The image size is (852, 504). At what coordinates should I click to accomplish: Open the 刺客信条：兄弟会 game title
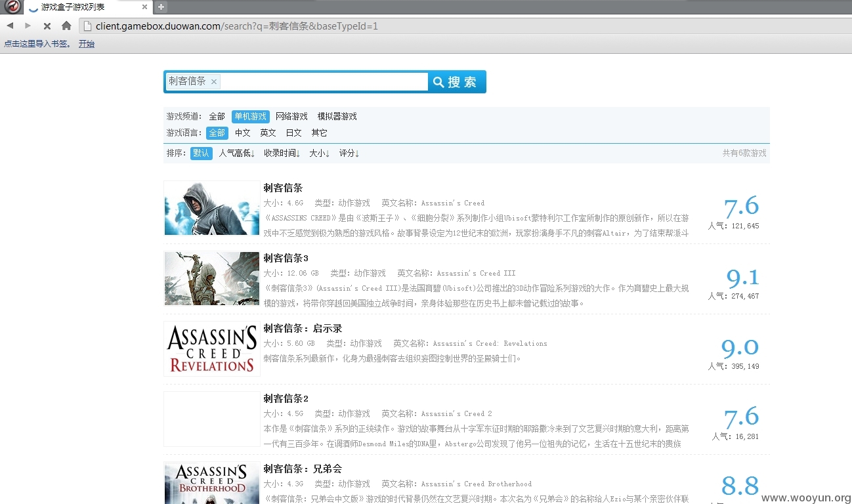tap(303, 469)
